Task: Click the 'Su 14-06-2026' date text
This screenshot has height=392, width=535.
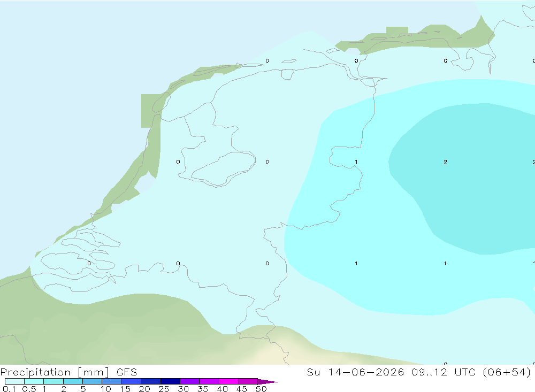Action: [355, 372]
